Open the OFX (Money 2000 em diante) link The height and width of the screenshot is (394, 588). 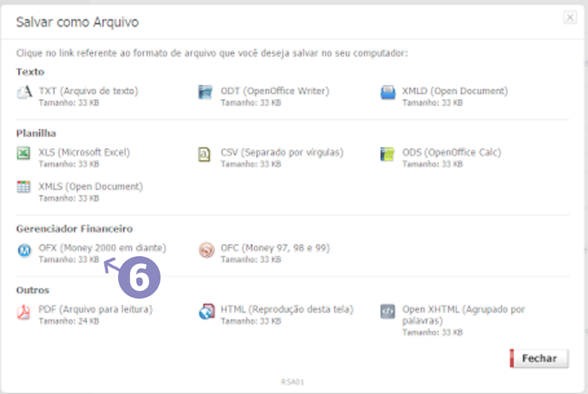(102, 248)
